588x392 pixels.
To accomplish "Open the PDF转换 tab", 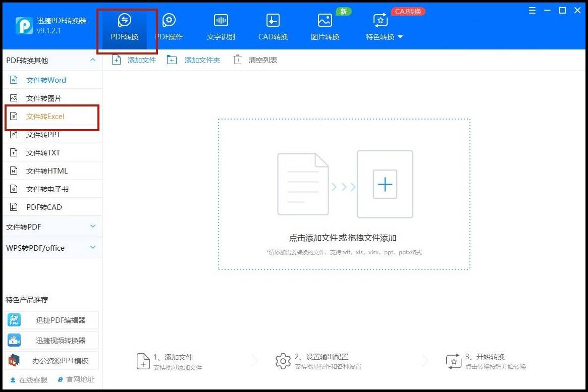I will [x=125, y=27].
